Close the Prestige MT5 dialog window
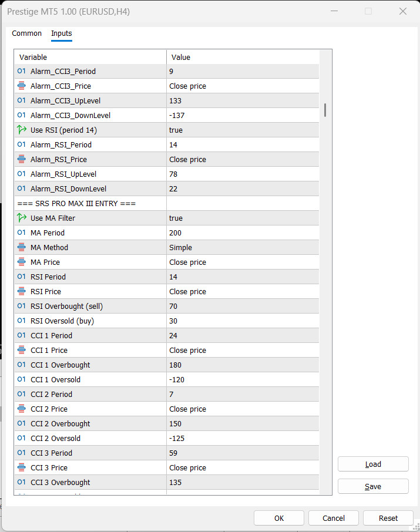Screen dimensions: 420x532 click(403, 11)
